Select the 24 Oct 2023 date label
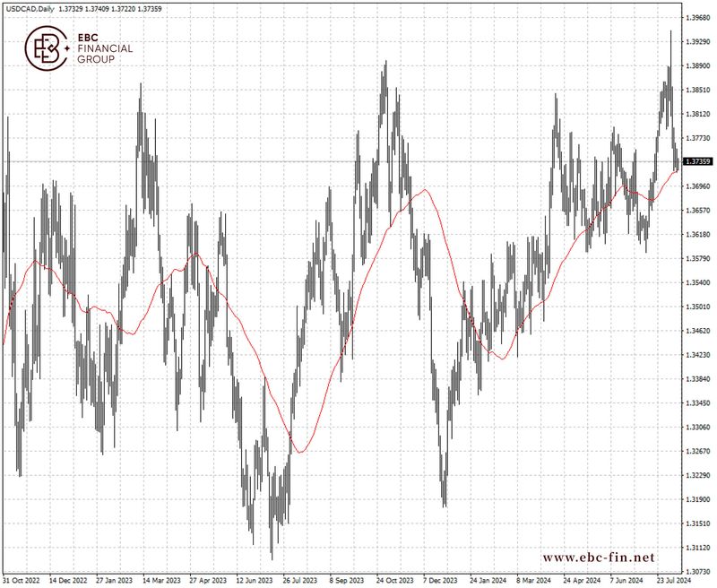 pos(394,580)
